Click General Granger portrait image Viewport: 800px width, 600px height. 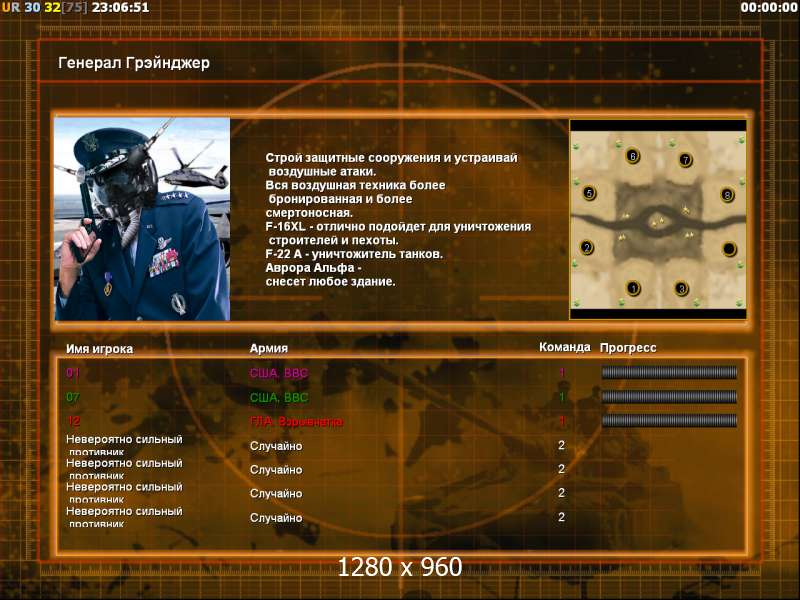[x=142, y=219]
